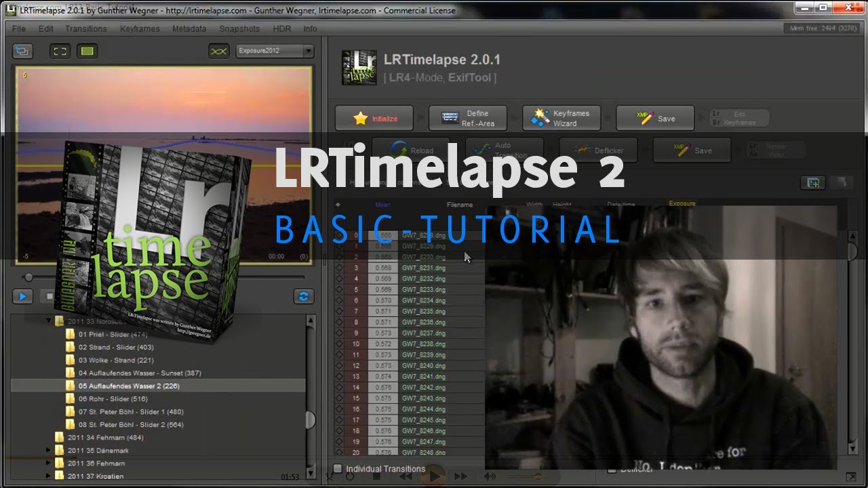
Task: Select folder 03 Wolke - Strand (221)
Action: (x=116, y=360)
